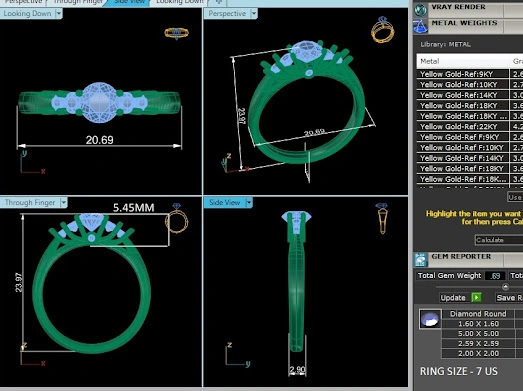523x391 pixels.
Task: Click the Total Gem Weight value field
Action: [495, 276]
